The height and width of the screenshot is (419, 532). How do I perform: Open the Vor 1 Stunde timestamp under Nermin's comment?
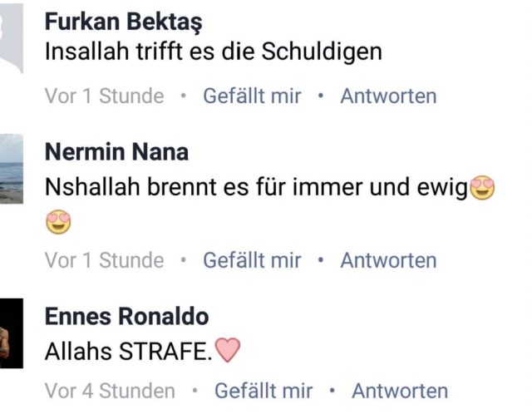click(x=105, y=260)
